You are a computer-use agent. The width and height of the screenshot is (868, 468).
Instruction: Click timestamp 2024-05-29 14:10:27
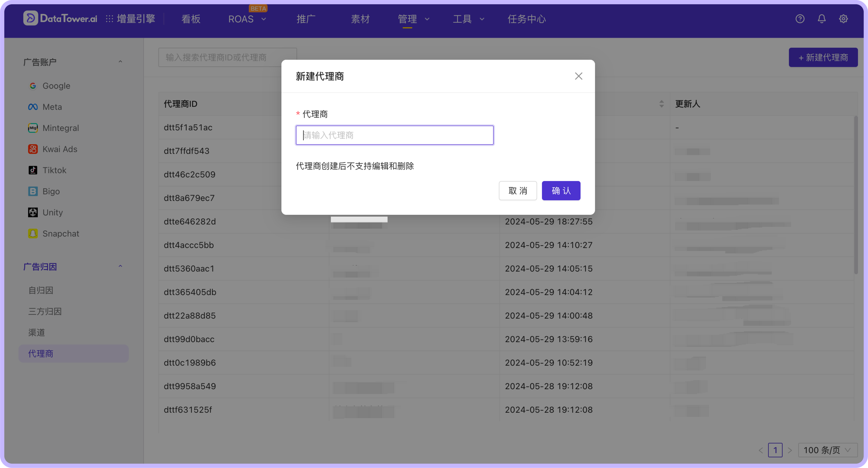pyautogui.click(x=549, y=245)
